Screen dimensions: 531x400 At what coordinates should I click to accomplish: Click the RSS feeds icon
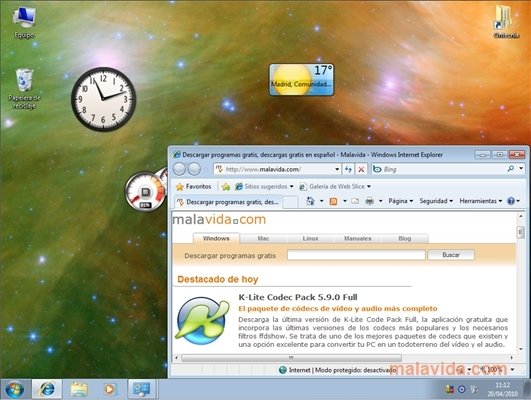pyautogui.click(x=333, y=201)
